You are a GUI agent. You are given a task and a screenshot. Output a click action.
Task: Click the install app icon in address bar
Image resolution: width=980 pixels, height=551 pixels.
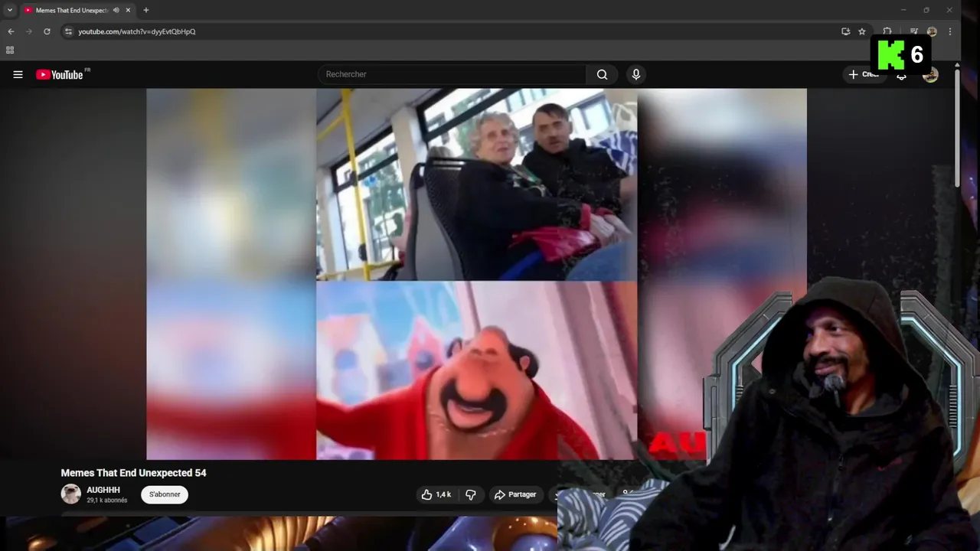[845, 31]
